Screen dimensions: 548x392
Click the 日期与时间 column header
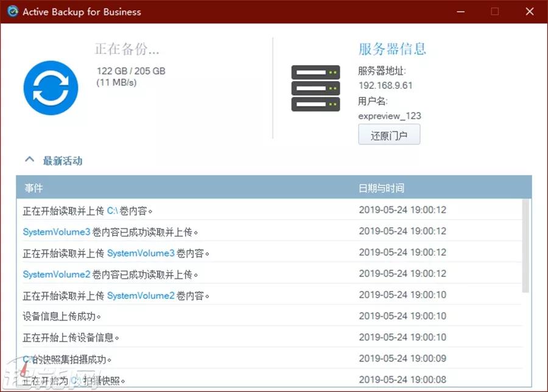click(381, 188)
